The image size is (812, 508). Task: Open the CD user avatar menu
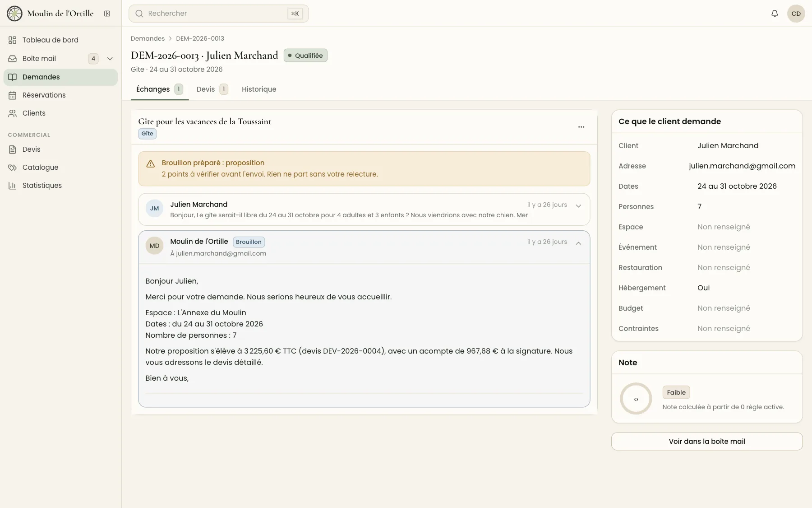796,14
